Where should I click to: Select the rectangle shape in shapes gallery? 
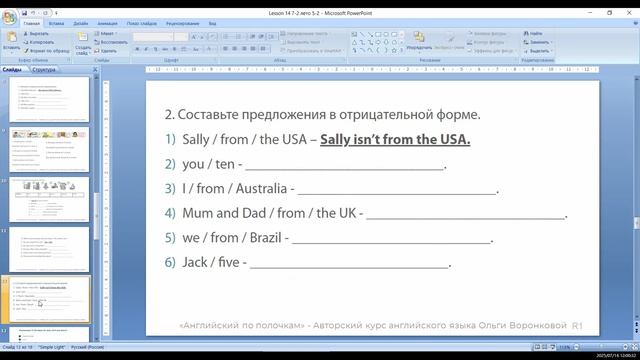tap(378, 34)
